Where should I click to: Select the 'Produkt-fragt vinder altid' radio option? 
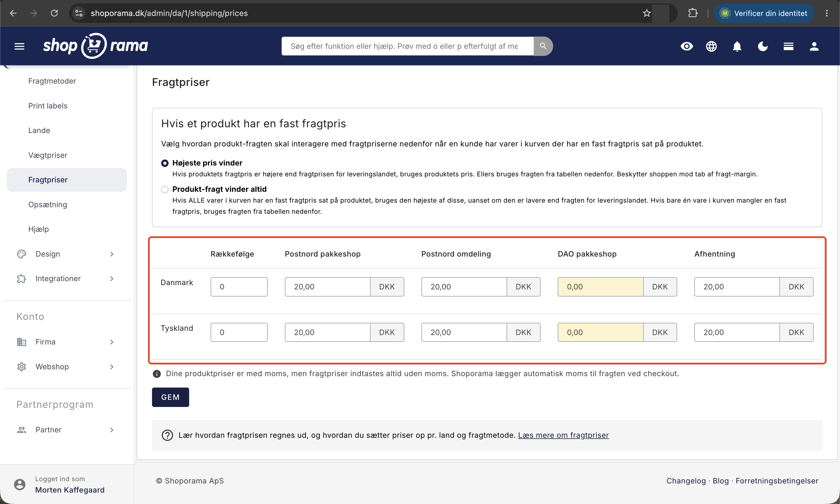tap(165, 189)
